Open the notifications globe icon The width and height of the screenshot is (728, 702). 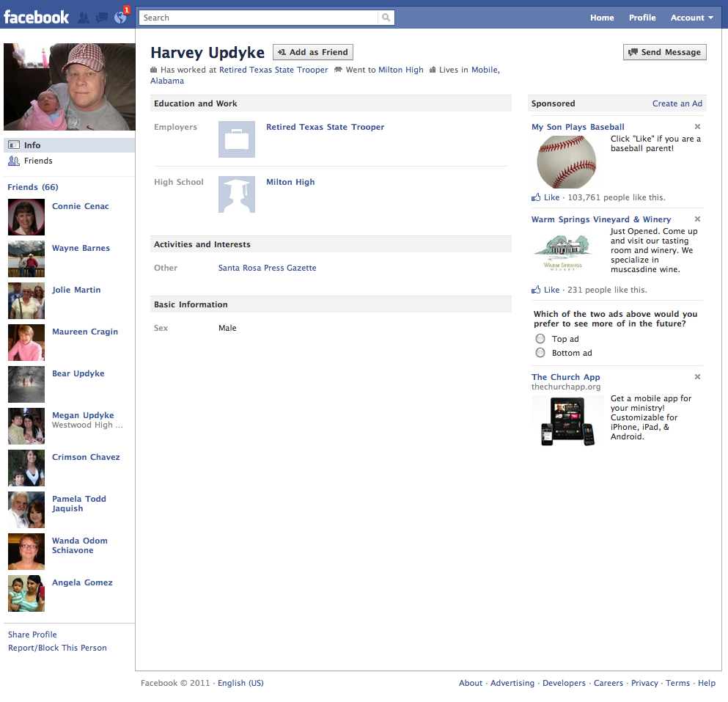[x=120, y=18]
